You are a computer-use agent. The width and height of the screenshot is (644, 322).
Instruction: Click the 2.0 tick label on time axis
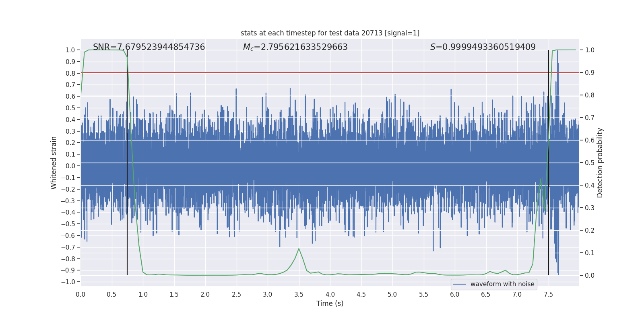pyautogui.click(x=205, y=294)
